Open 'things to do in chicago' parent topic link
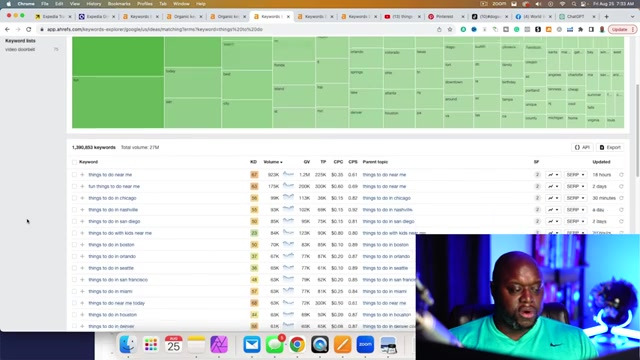 click(x=387, y=198)
